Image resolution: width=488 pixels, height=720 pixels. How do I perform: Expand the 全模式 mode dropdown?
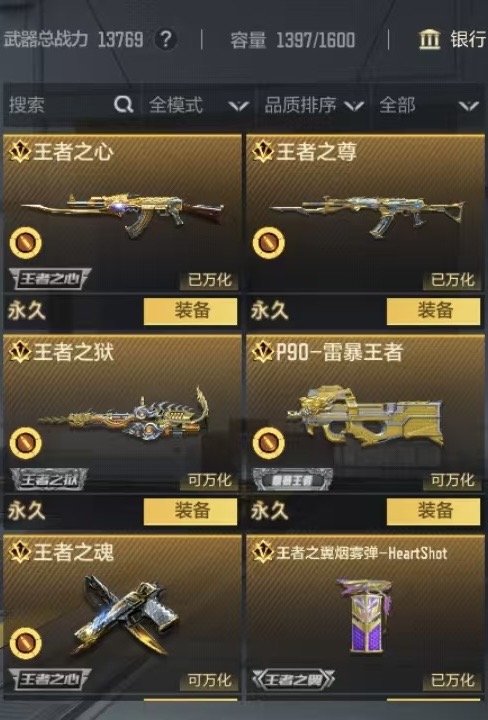pyautogui.click(x=198, y=105)
